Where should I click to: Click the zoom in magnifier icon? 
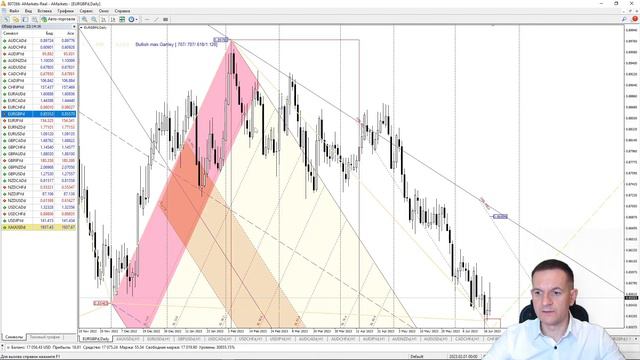point(84,19)
